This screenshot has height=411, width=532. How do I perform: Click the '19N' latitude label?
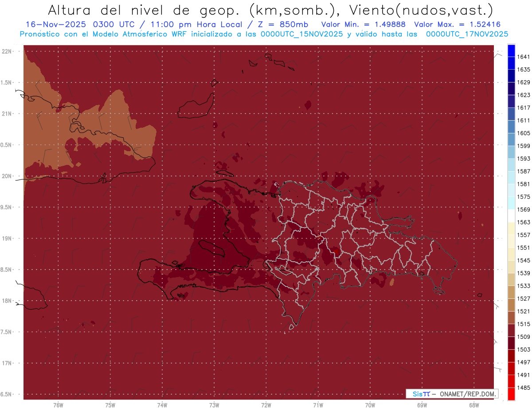tap(6, 239)
